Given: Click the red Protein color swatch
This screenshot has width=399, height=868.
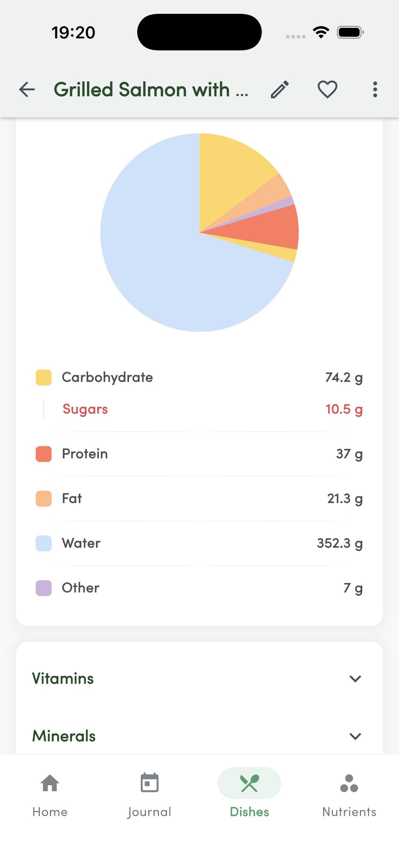Looking at the screenshot, I should tap(44, 454).
